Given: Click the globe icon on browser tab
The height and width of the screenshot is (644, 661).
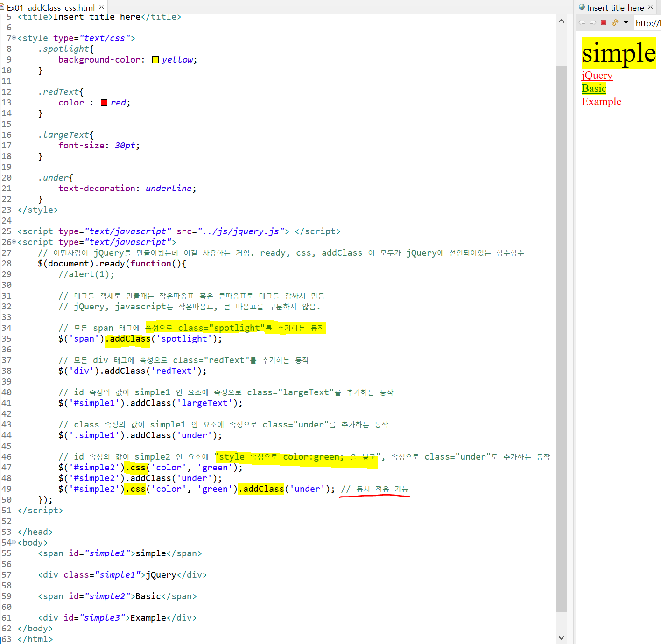Looking at the screenshot, I should [x=582, y=7].
